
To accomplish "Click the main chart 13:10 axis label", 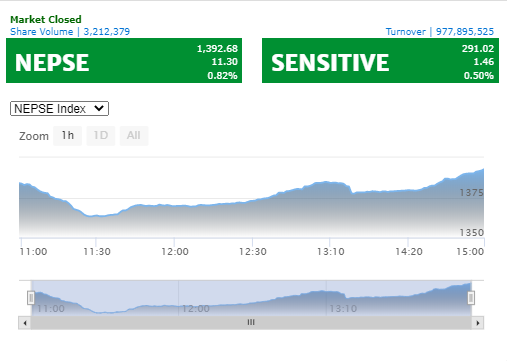I will point(331,251).
